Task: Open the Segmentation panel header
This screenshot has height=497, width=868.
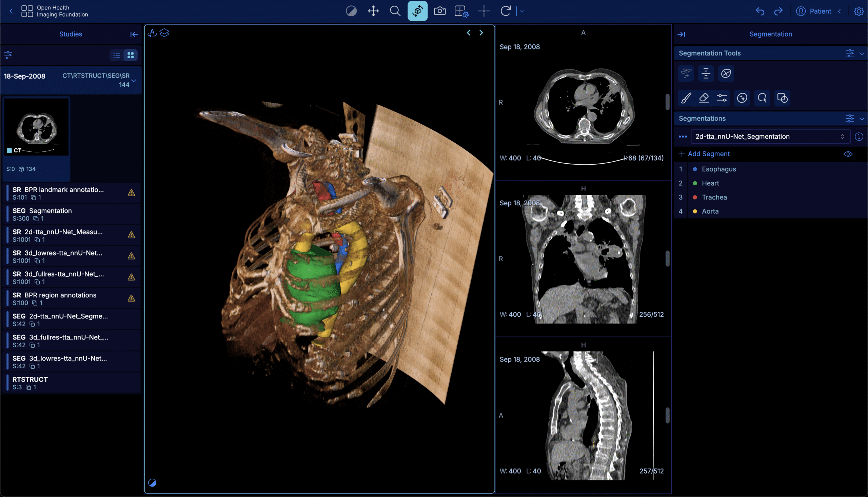Action: point(771,34)
